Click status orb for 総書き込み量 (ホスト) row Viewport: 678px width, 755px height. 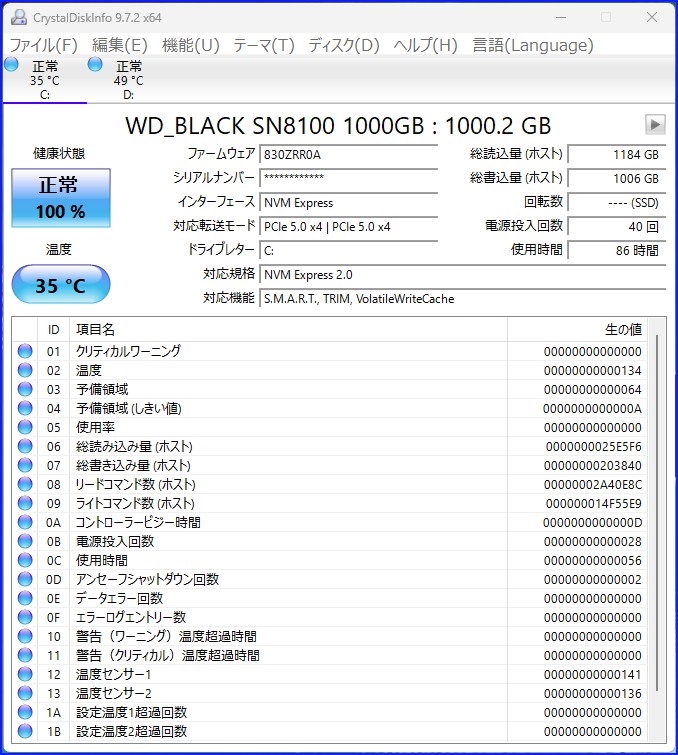tap(25, 465)
